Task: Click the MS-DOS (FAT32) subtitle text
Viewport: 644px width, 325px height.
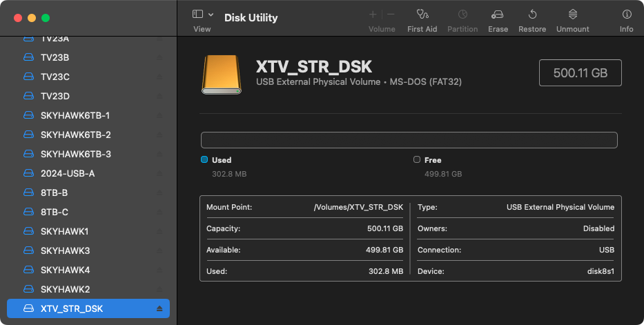Action: tap(425, 82)
